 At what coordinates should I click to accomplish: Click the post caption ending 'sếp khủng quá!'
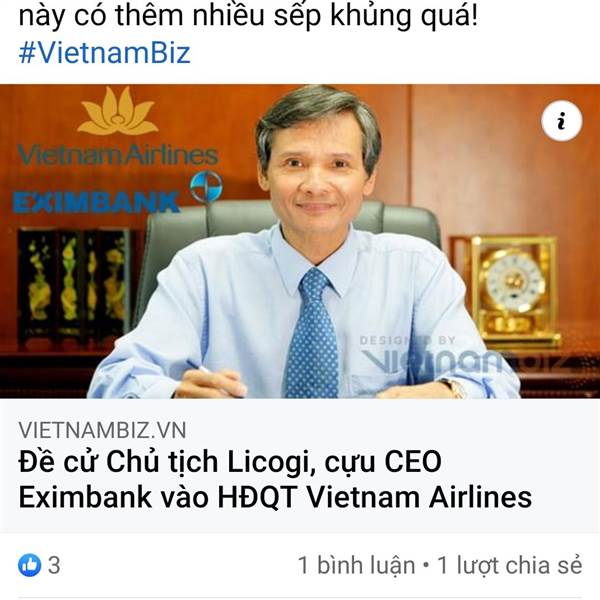(x=248, y=15)
